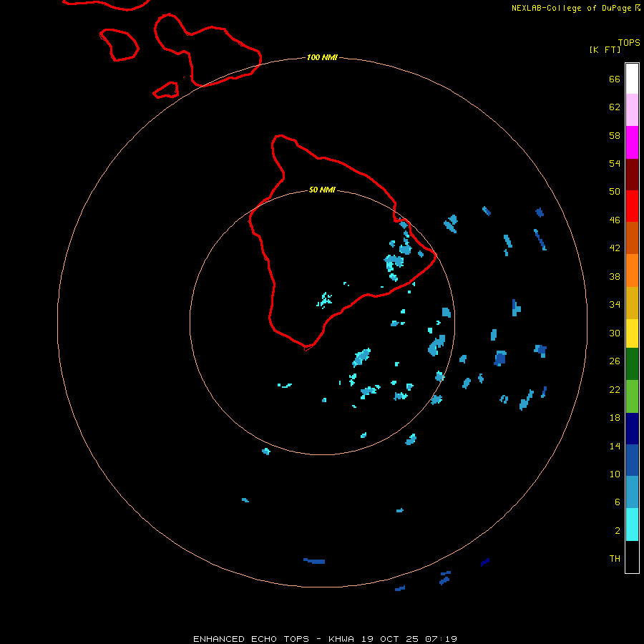Click the light pink legend swatch
The image size is (644, 644).
[x=632, y=109]
